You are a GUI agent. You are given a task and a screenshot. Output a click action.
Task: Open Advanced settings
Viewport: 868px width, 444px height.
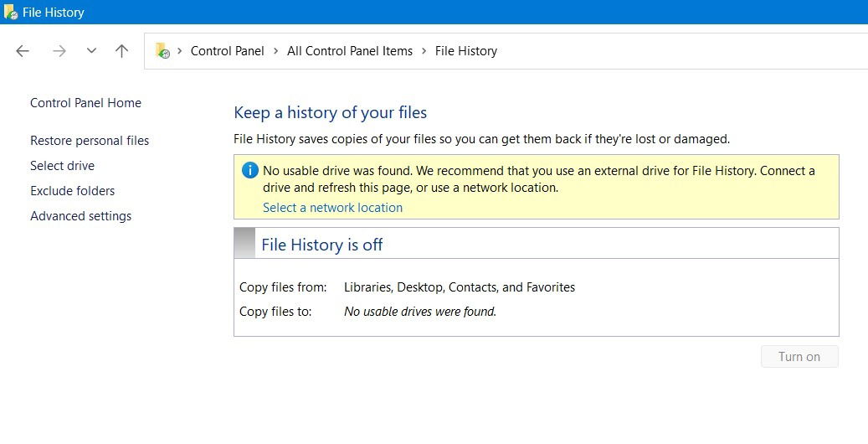click(x=80, y=216)
